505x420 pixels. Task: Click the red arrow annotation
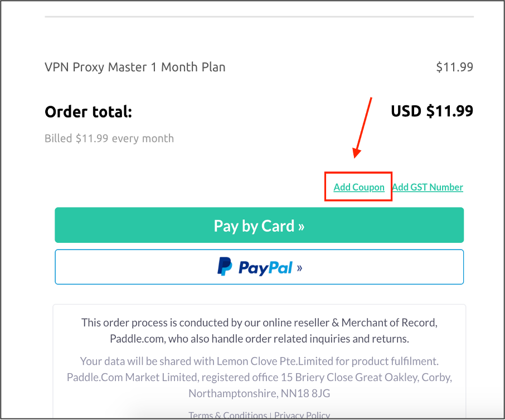coord(362,128)
